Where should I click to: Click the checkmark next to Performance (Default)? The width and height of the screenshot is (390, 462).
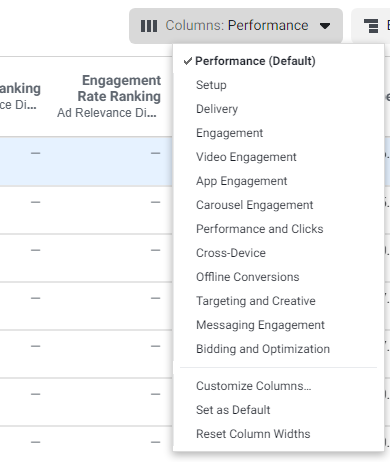[x=188, y=61]
